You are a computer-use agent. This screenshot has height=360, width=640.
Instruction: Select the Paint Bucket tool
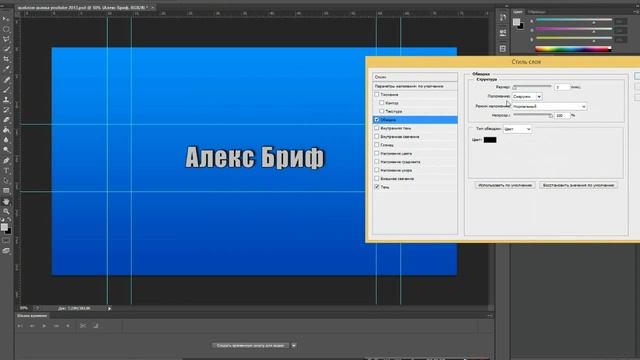click(x=6, y=130)
